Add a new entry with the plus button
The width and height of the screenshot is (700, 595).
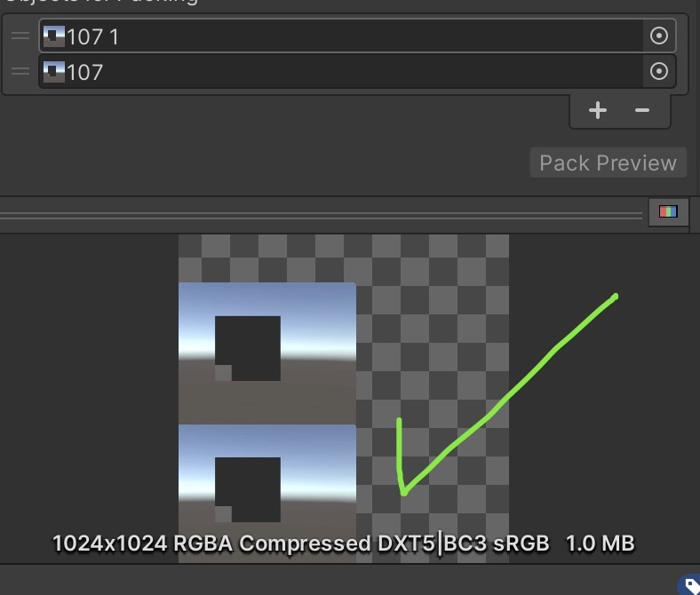(x=598, y=110)
